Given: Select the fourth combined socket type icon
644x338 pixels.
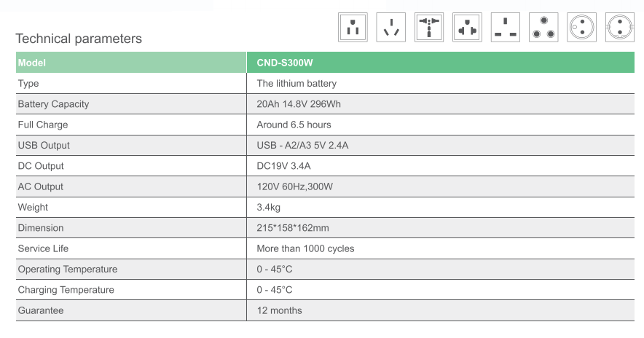Looking at the screenshot, I should [468, 28].
